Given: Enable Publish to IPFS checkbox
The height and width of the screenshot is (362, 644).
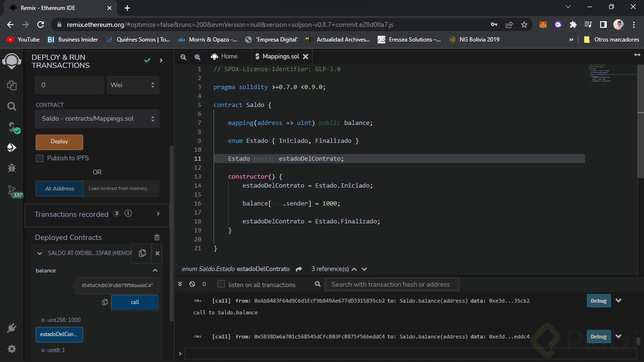Looking at the screenshot, I should (x=40, y=158).
